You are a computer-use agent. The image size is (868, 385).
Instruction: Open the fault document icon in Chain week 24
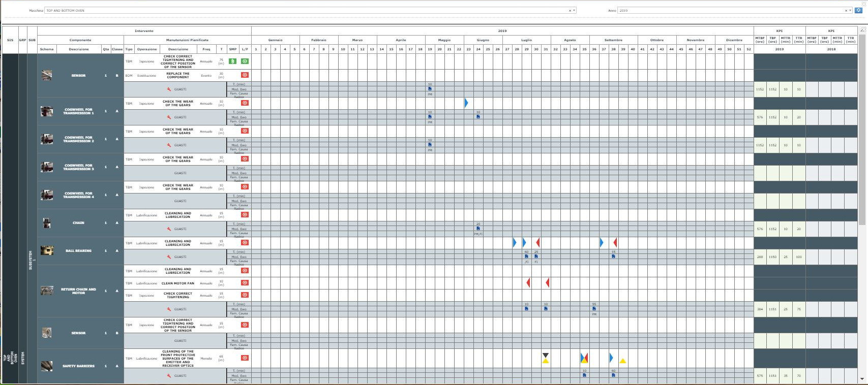(x=478, y=229)
